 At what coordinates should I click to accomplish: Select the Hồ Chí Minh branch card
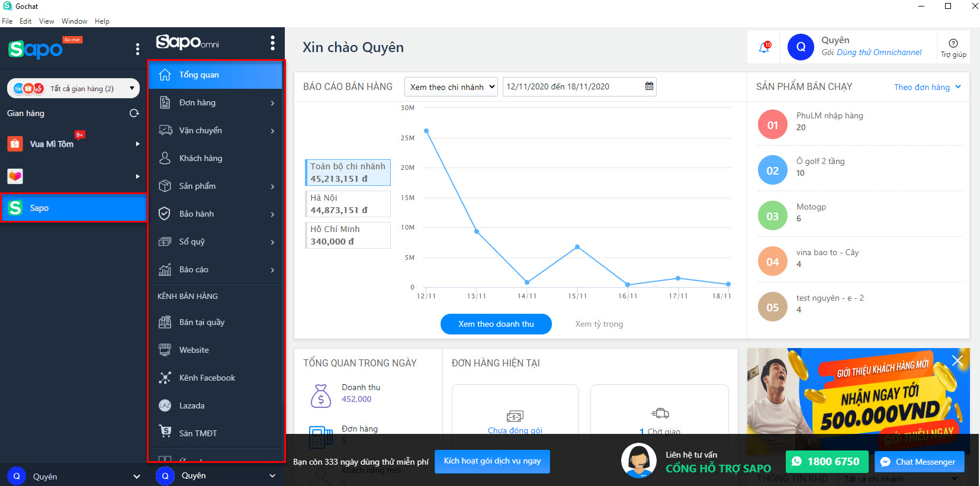point(348,235)
